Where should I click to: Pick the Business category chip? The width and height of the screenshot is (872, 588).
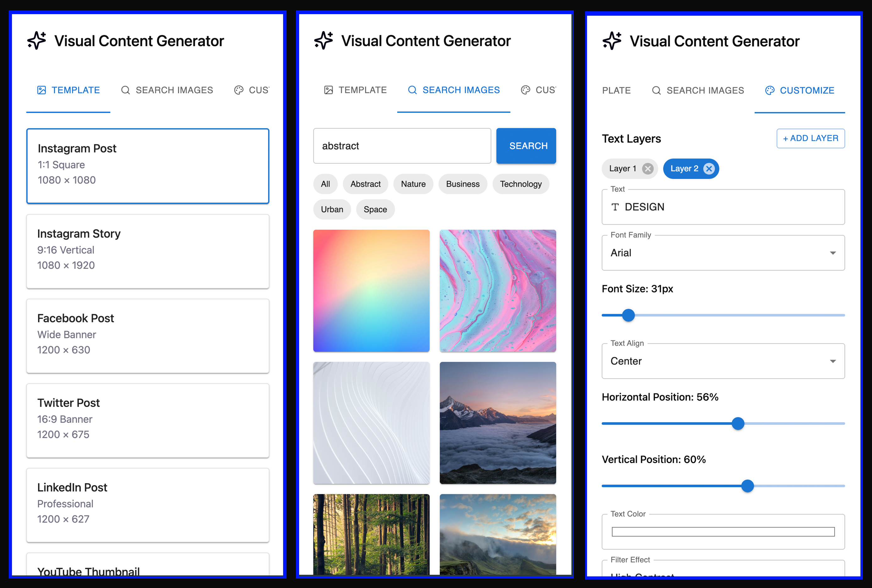[x=463, y=184]
